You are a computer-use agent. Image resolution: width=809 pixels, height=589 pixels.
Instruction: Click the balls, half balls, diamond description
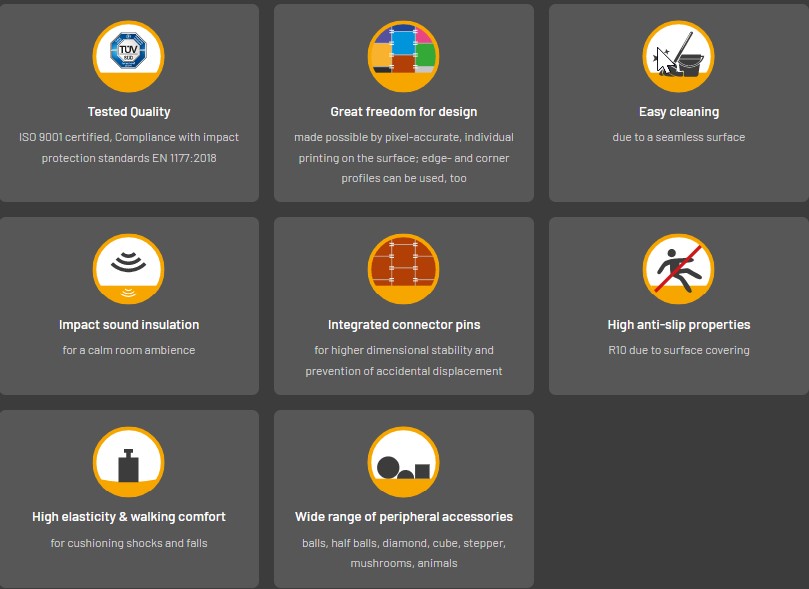pyautogui.click(x=404, y=553)
